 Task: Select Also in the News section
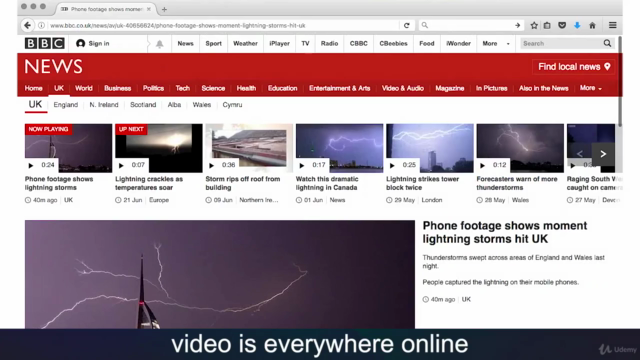click(x=544, y=88)
